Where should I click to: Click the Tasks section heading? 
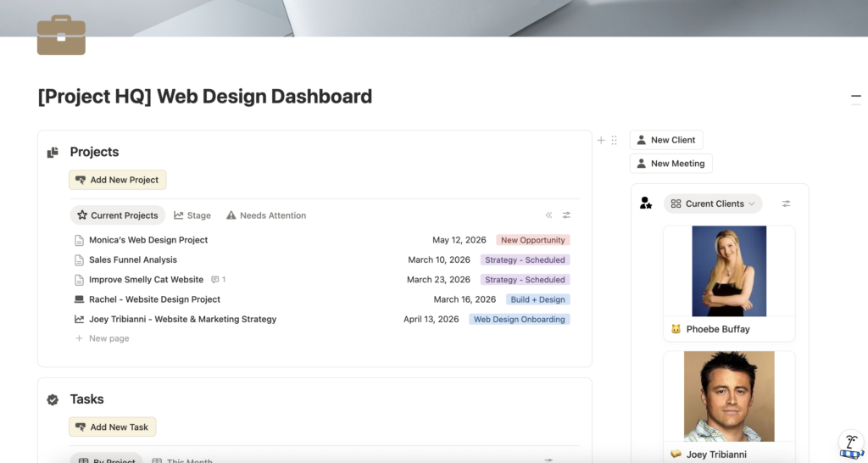tap(87, 399)
